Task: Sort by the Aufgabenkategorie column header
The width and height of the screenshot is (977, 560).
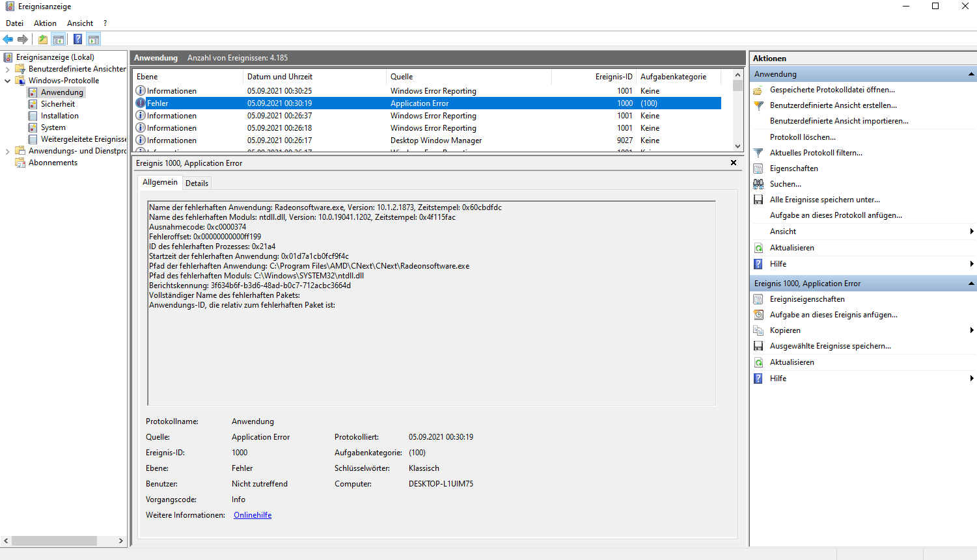Action: pyautogui.click(x=678, y=77)
